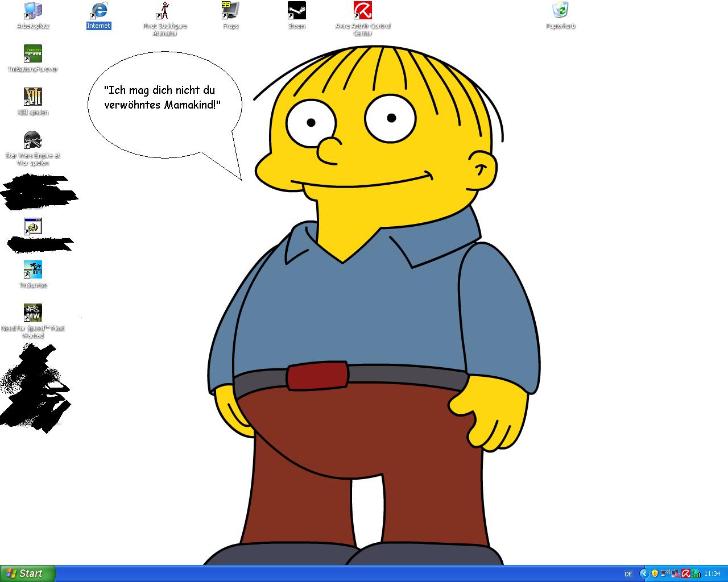Select the Papierkorb recycle bin icon
The width and height of the screenshot is (728, 582).
[560, 11]
